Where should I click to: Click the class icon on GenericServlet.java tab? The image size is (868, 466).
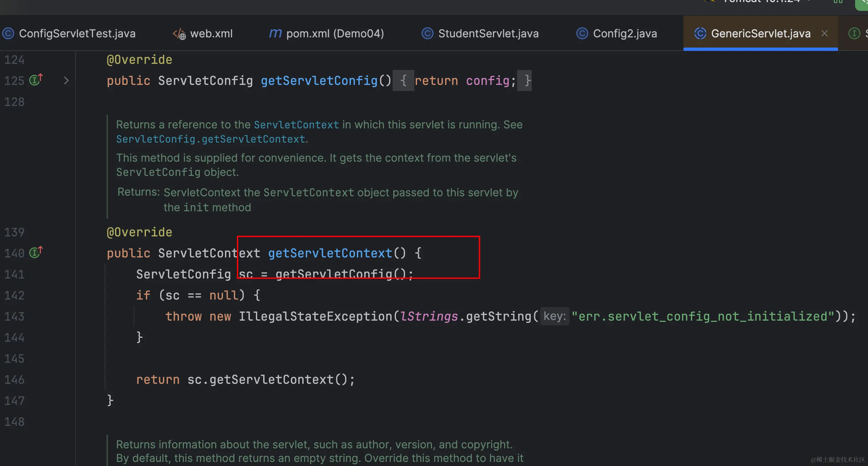(700, 34)
